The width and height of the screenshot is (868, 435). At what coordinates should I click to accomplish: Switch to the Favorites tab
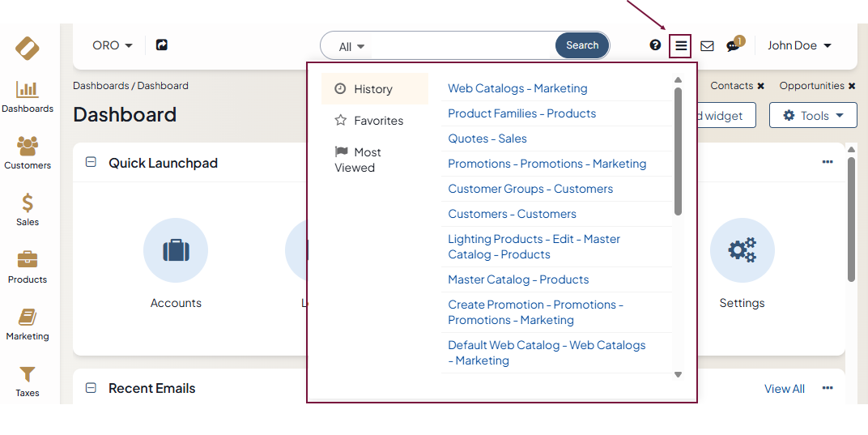pos(369,121)
